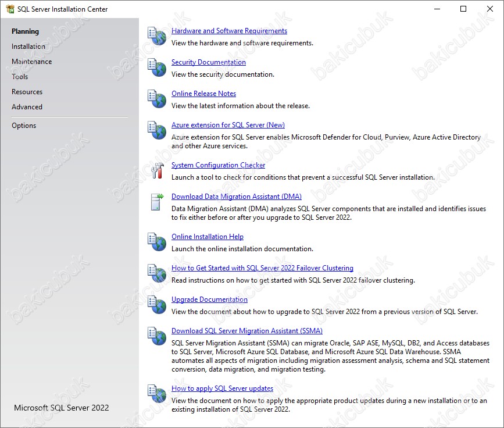This screenshot has height=428, width=504.
Task: Open the SQL Server 2022 Failover Clustering link
Action: [262, 268]
